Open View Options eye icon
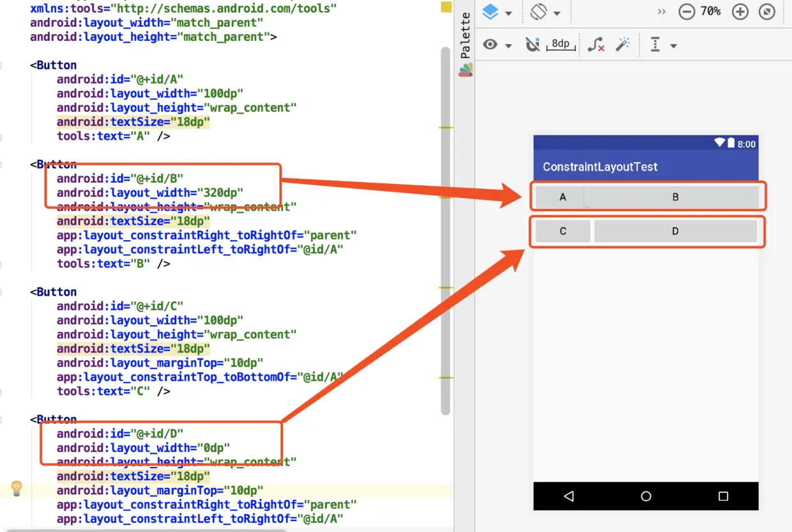Screen dimensions: 792x532 (x=490, y=45)
